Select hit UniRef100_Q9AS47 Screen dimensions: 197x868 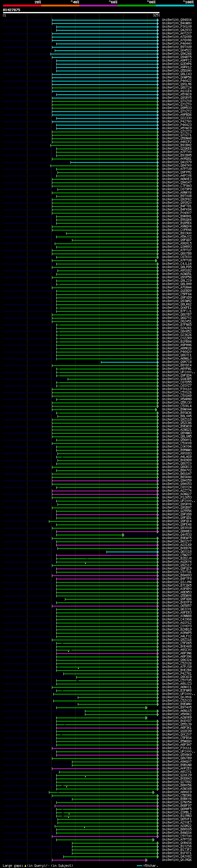click(176, 182)
